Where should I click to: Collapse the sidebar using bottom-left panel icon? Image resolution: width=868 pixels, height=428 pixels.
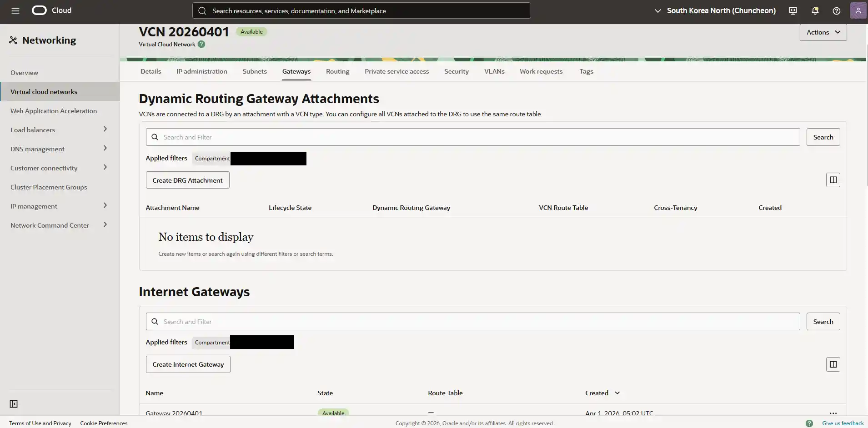pos(14,404)
